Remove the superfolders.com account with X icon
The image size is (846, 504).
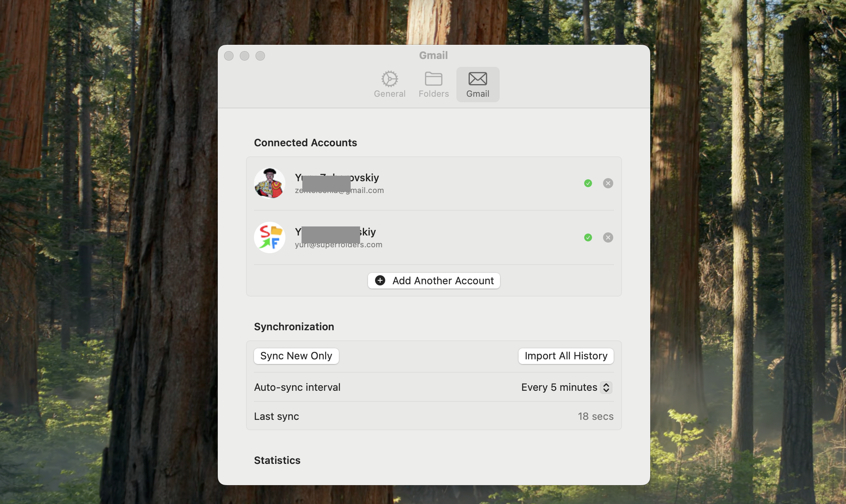(608, 237)
